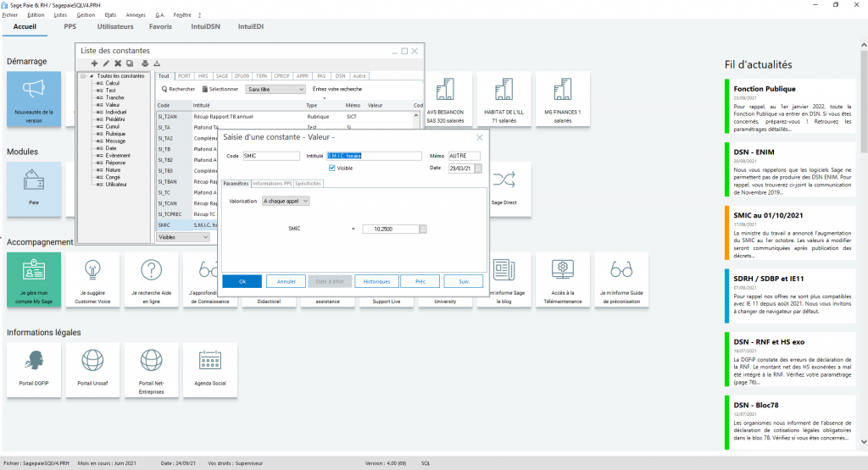Uncheck the Visible checkbox
This screenshot has width=868, height=470.
332,168
